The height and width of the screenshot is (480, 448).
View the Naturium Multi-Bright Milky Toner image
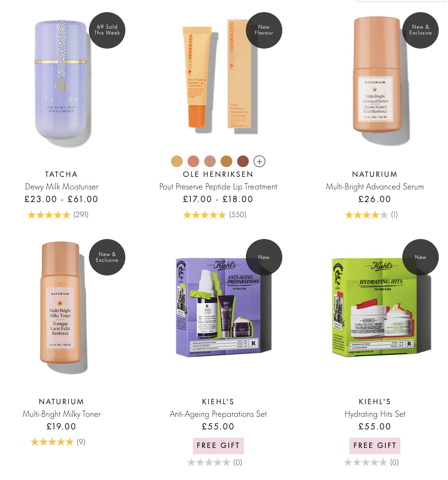[62, 307]
